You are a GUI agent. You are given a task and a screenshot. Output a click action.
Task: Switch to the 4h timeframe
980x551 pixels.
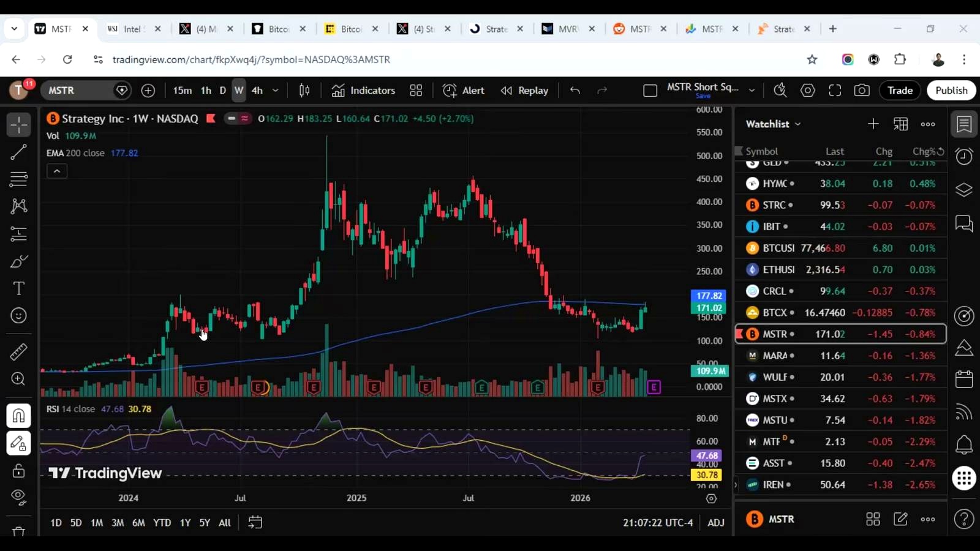[257, 91]
